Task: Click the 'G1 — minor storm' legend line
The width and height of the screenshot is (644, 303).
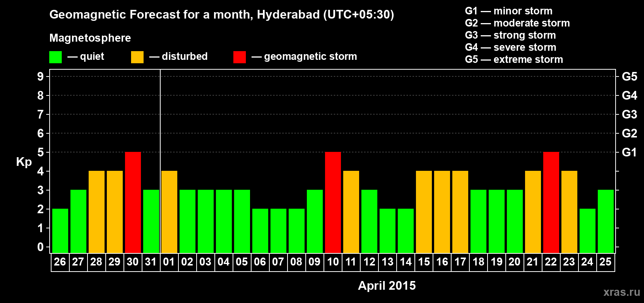Action: (x=509, y=11)
